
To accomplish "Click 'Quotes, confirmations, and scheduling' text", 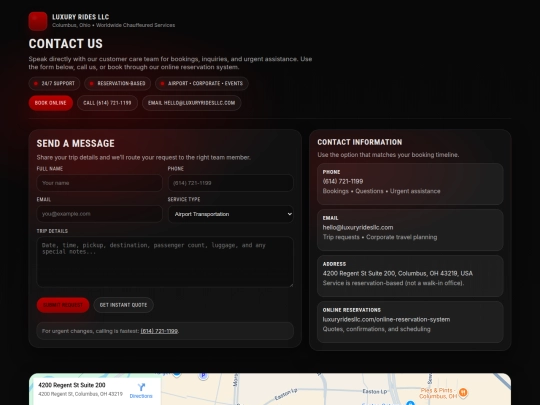I will pyautogui.click(x=376, y=329).
